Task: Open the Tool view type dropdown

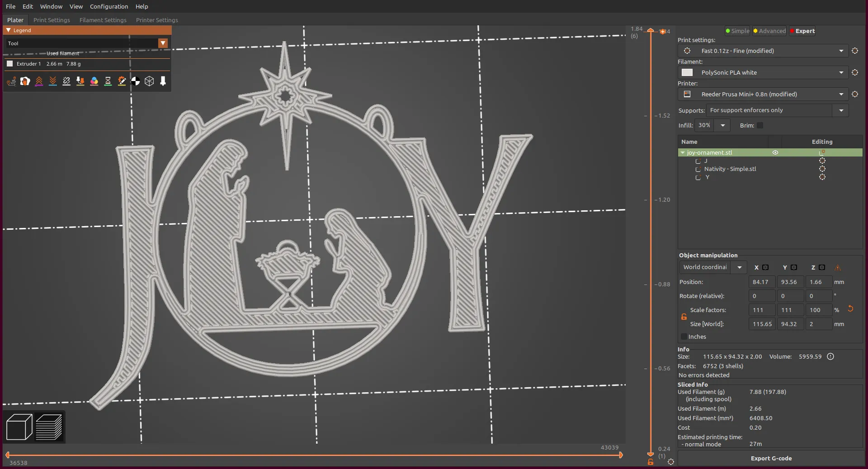Action: pyautogui.click(x=163, y=43)
